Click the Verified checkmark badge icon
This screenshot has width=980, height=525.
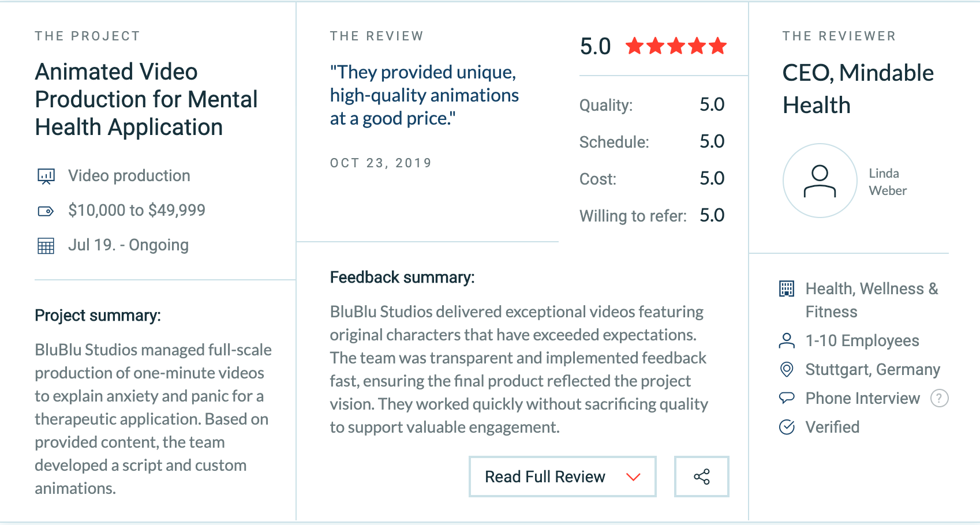tap(787, 427)
